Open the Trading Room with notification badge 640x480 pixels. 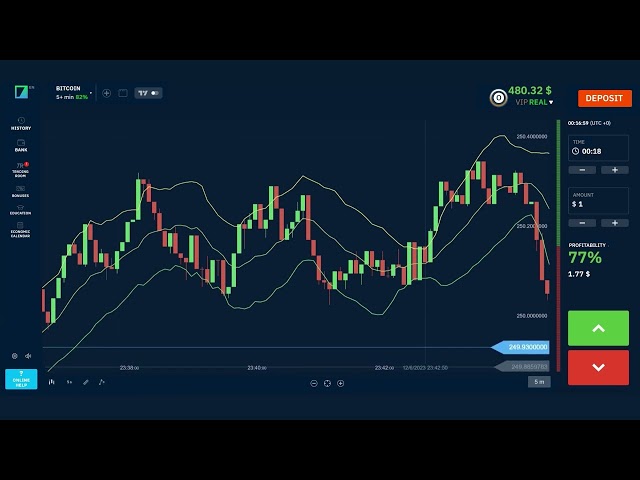(20, 169)
